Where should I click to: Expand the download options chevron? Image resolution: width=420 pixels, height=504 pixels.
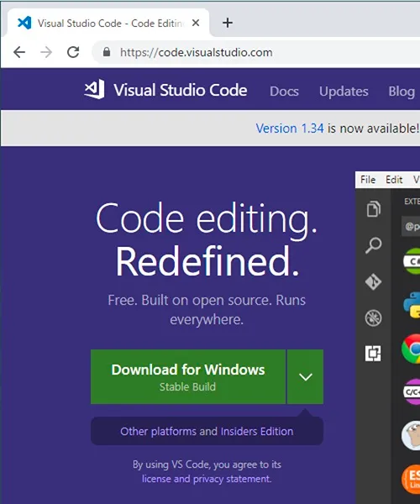click(305, 376)
